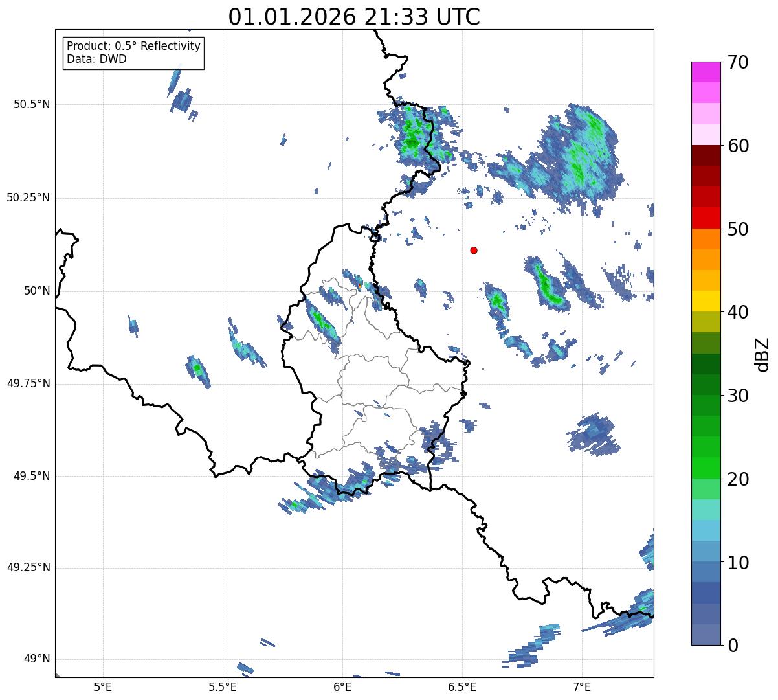Image resolution: width=778 pixels, height=700 pixels.
Task: Click the bright red swatch just above 50 dBZ
Action: click(x=706, y=218)
